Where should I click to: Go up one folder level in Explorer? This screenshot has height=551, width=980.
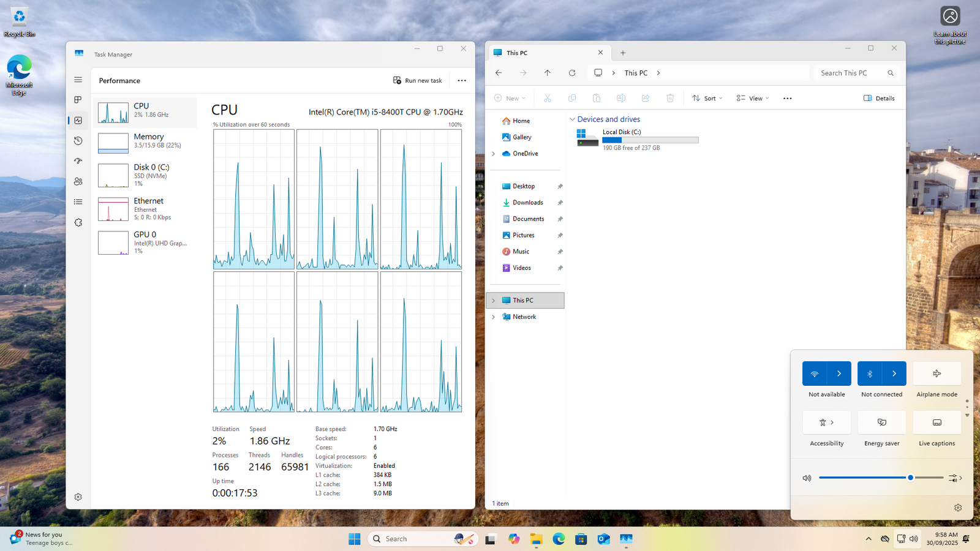pyautogui.click(x=548, y=73)
